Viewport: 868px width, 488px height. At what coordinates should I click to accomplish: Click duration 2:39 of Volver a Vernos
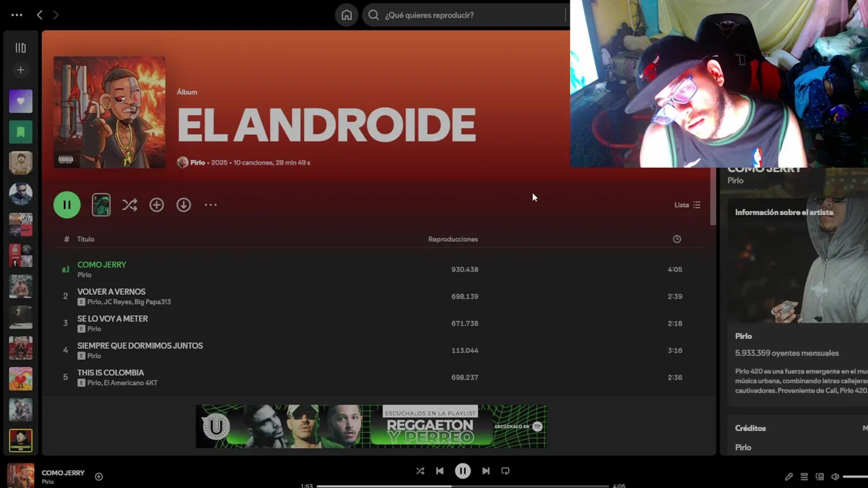675,296
